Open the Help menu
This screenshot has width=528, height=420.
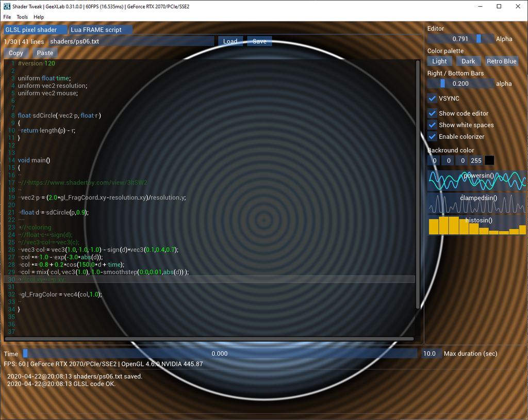(x=39, y=17)
